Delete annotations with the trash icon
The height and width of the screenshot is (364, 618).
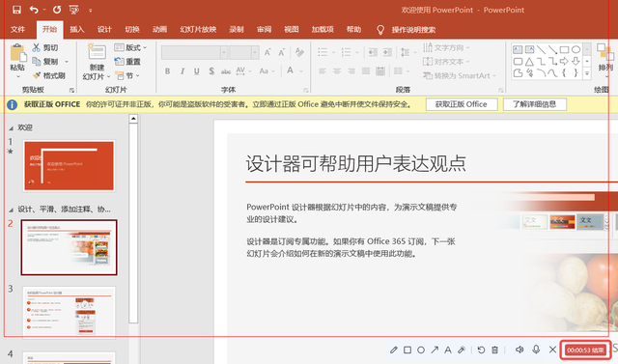point(494,350)
